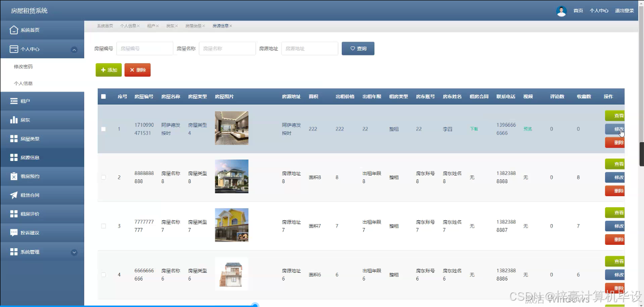Screen dimensions: 644x307
Task: Click the 租房评价 grid icon in sidebar
Action: (x=14, y=214)
